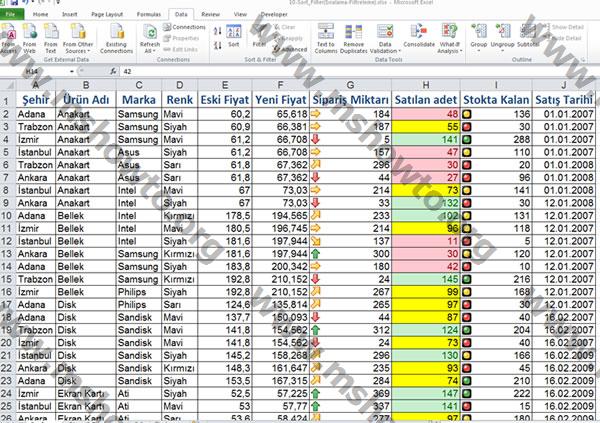
Task: Click the Advanced filter button
Action: click(x=290, y=49)
